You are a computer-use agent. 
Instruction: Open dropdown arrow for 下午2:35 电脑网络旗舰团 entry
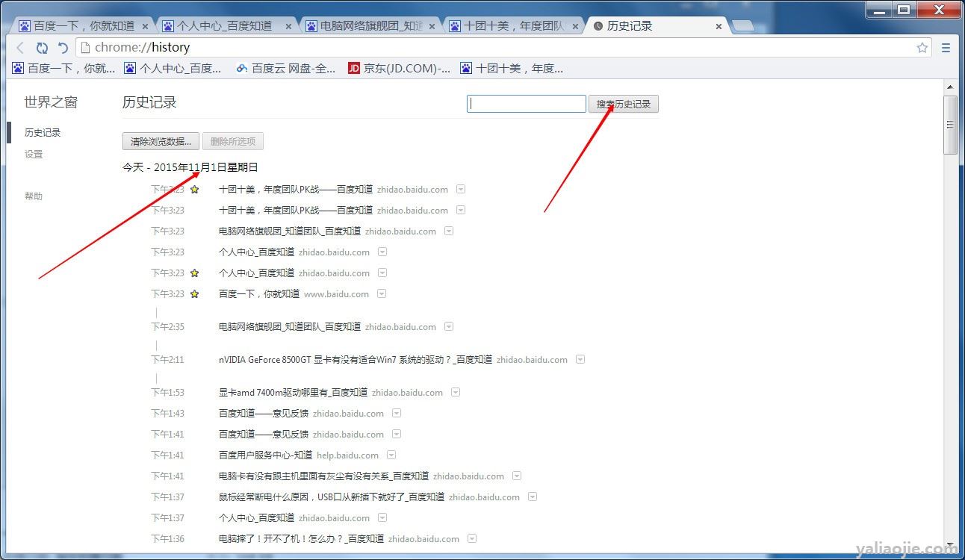click(449, 326)
